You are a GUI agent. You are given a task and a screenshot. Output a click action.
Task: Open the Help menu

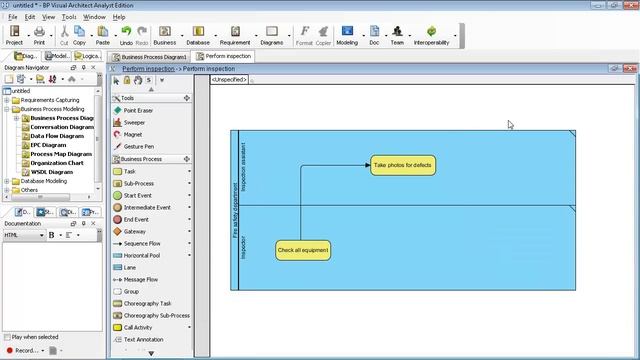tap(119, 17)
